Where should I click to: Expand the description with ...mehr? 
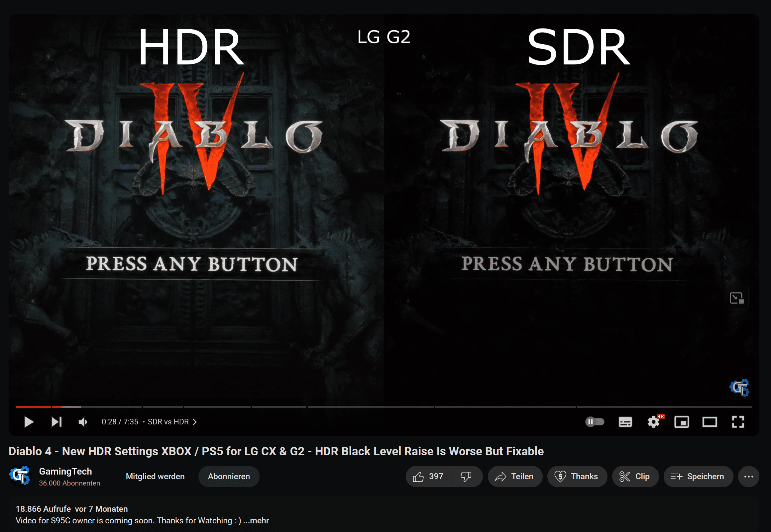pos(256,520)
